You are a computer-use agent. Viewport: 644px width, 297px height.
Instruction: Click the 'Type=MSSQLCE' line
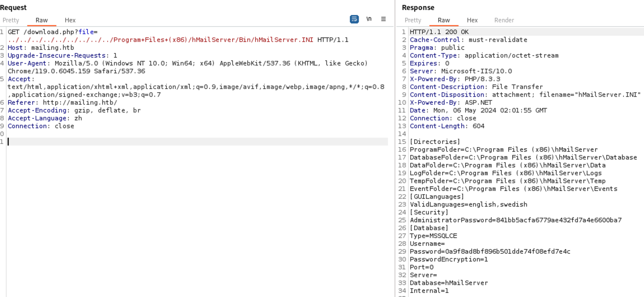tap(433, 236)
